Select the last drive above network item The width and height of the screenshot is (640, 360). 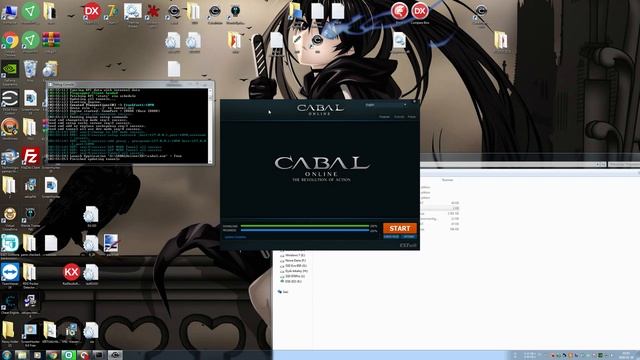pyautogui.click(x=291, y=282)
